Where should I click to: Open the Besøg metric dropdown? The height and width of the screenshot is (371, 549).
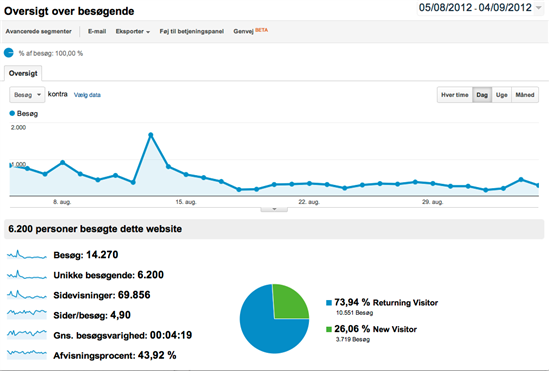click(x=27, y=95)
